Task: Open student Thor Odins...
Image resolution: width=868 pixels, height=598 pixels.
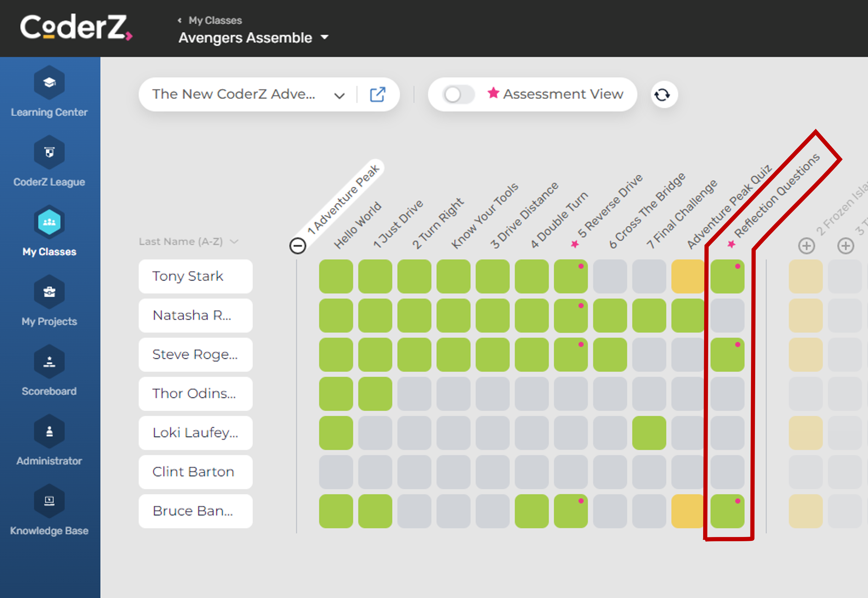Action: click(x=195, y=393)
